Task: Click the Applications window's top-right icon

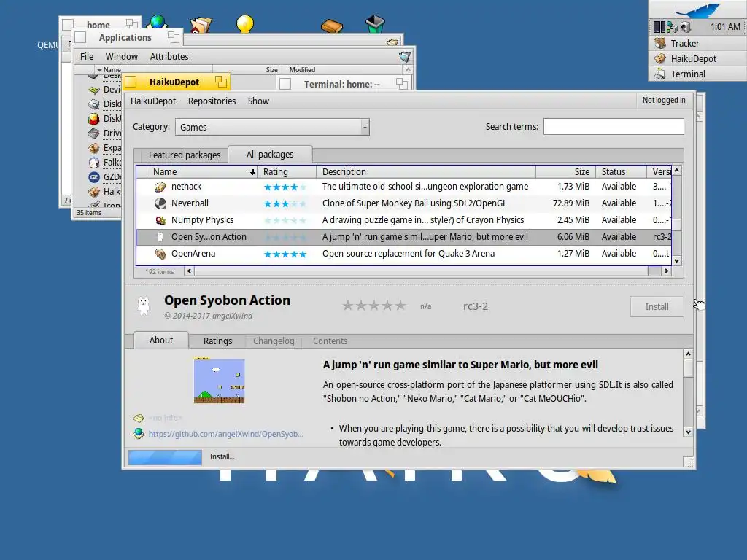Action: click(x=404, y=57)
